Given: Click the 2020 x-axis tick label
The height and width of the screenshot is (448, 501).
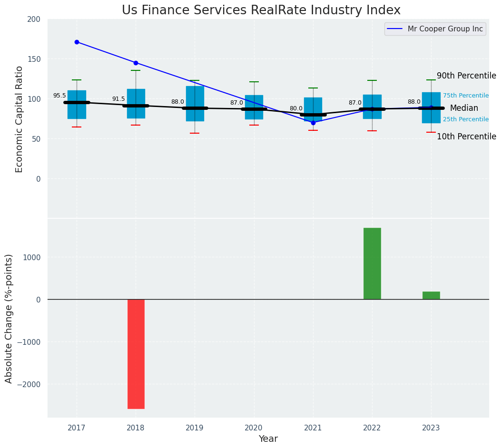Looking at the screenshot, I should coord(254,428).
